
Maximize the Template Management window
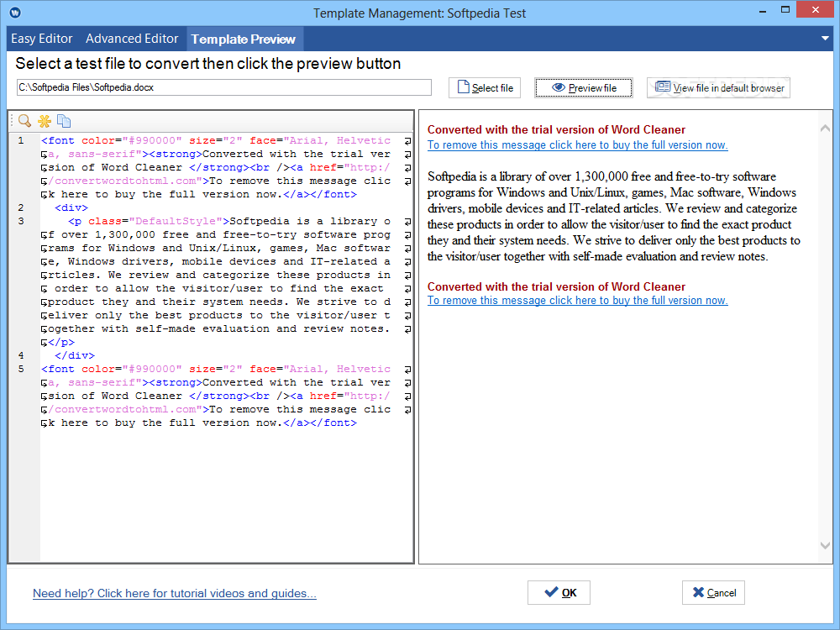point(785,9)
